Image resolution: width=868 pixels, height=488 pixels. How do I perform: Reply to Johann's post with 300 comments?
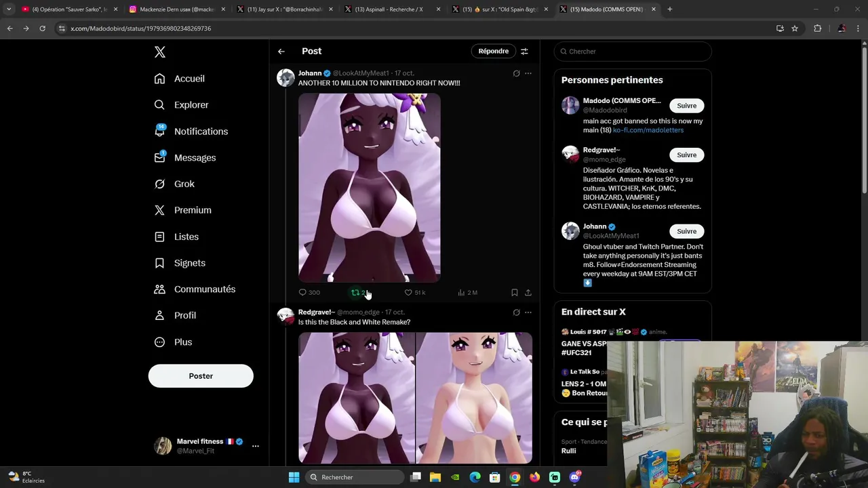pyautogui.click(x=309, y=293)
